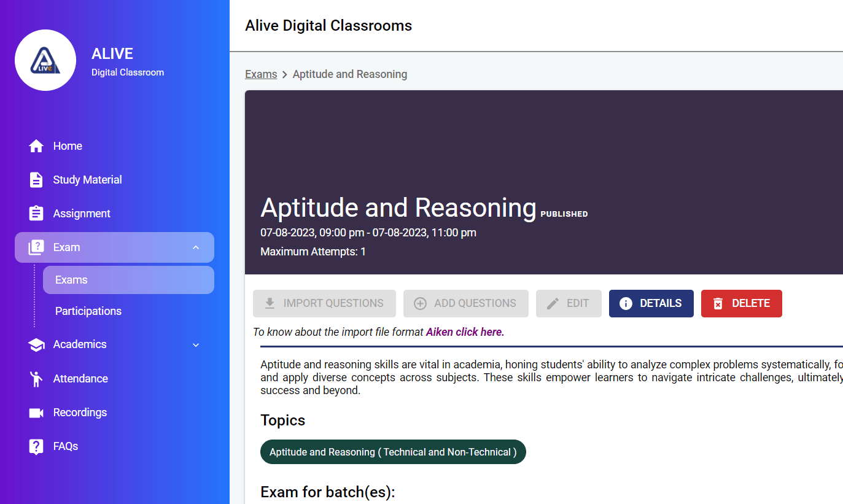Expand the Academics submenu arrow
The image size is (843, 504).
tap(196, 345)
